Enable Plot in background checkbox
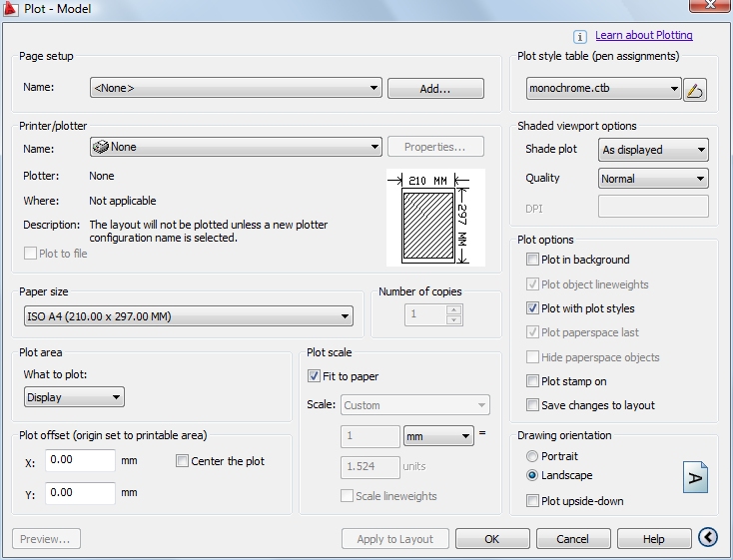The height and width of the screenshot is (560, 733). [x=532, y=259]
